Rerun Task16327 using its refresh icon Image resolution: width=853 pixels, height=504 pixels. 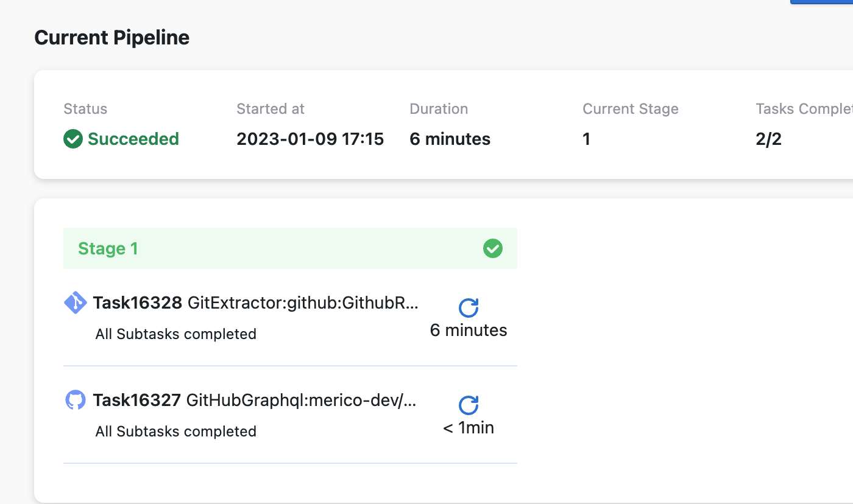(468, 405)
